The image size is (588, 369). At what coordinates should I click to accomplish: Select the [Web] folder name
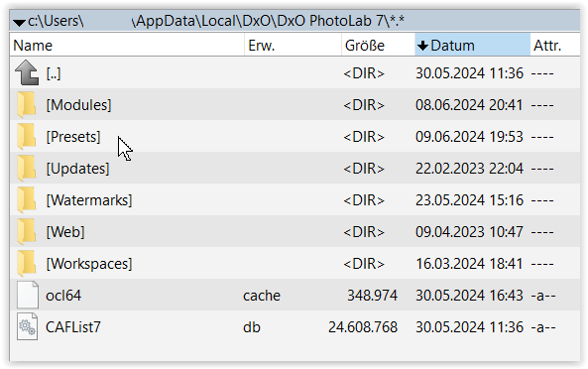(x=65, y=232)
